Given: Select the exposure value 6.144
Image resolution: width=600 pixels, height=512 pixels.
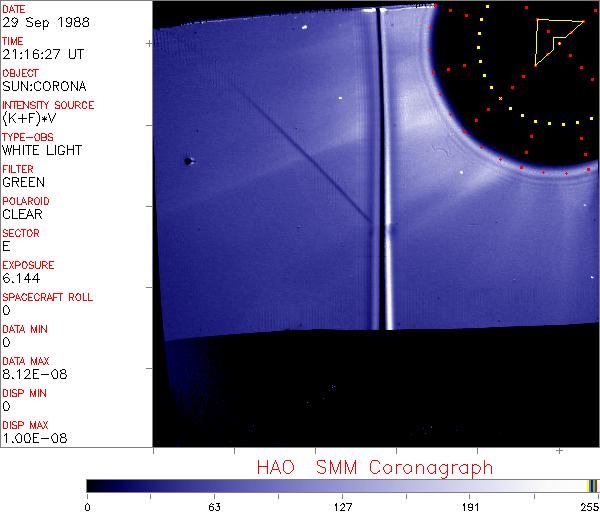Looking at the screenshot, I should pos(21,278).
